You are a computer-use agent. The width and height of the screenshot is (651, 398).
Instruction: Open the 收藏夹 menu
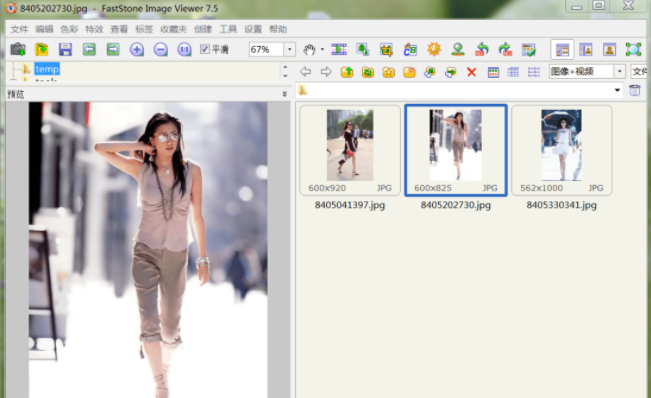tap(174, 29)
